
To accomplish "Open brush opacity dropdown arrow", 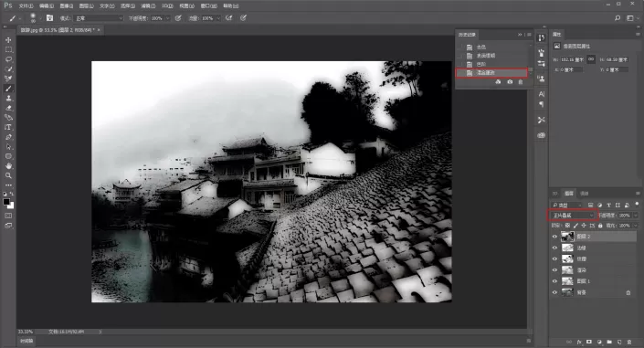I will pyautogui.click(x=167, y=18).
